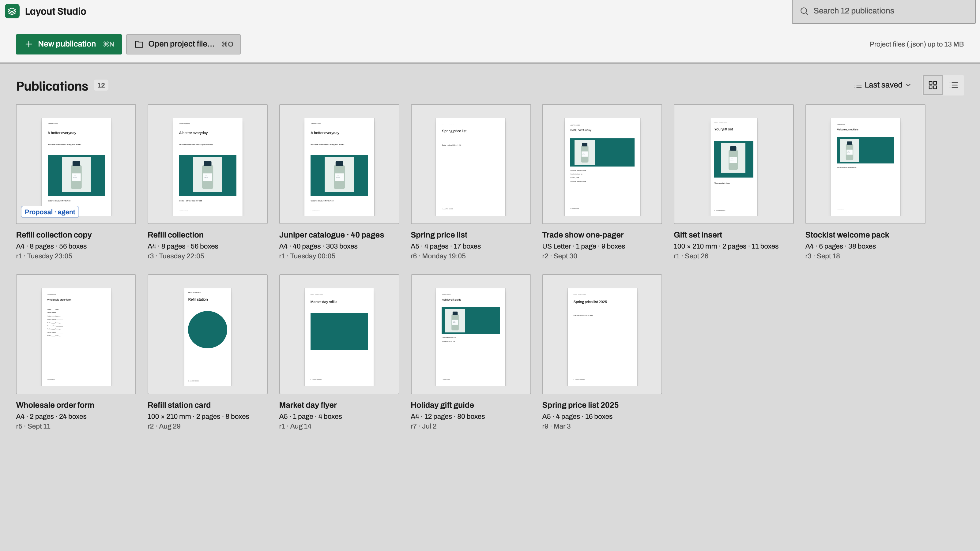Open the Trade show one-pager thumbnail
The image size is (980, 551).
point(602,164)
